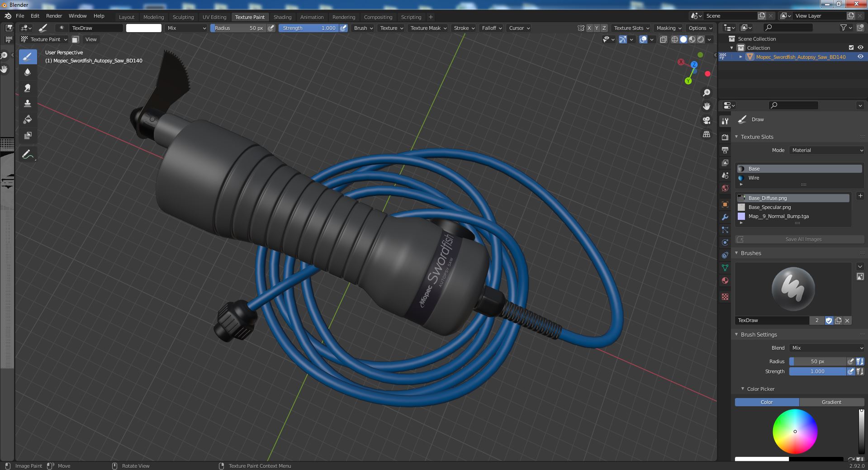Toggle fake user for TexDraw brush
The height and width of the screenshot is (470, 868).
[829, 320]
